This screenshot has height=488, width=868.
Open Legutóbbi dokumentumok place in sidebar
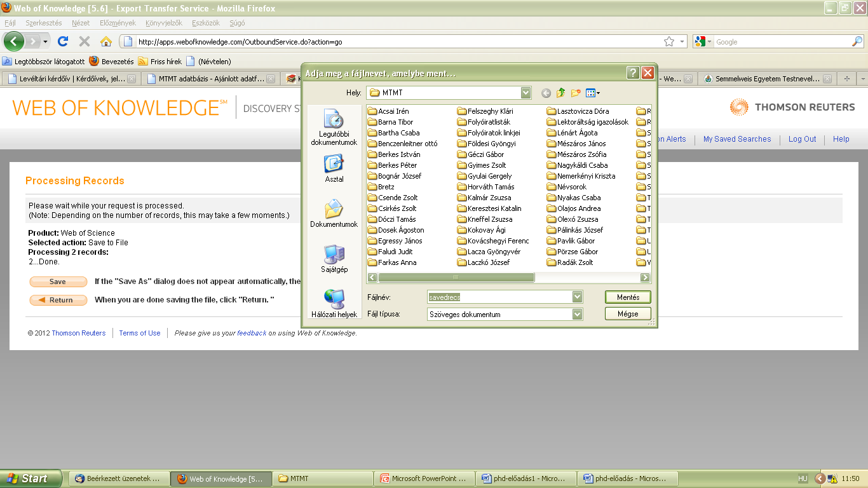pyautogui.click(x=334, y=128)
